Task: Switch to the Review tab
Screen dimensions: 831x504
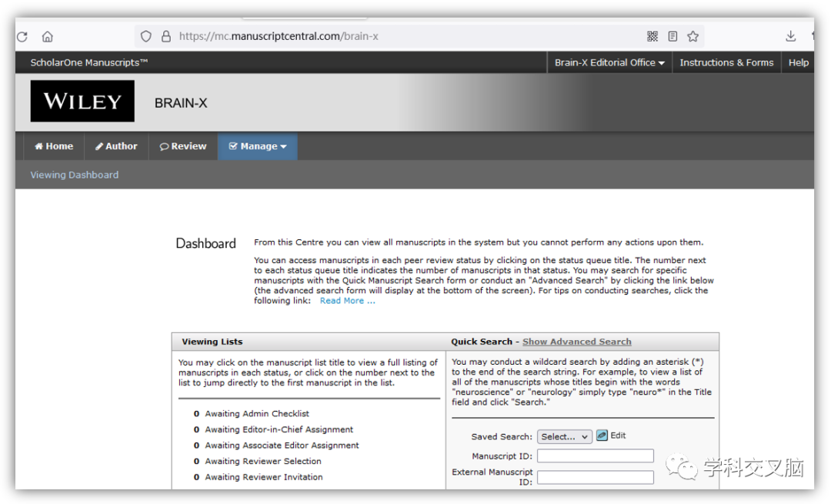Action: [183, 146]
